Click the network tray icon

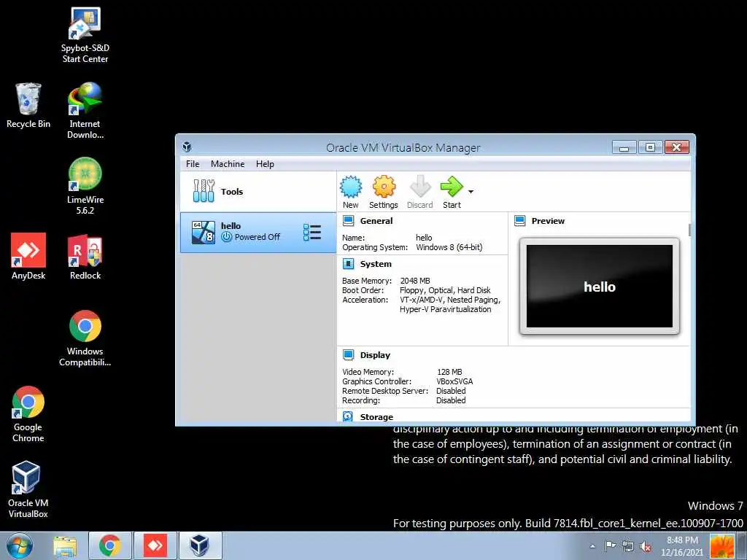click(x=628, y=546)
